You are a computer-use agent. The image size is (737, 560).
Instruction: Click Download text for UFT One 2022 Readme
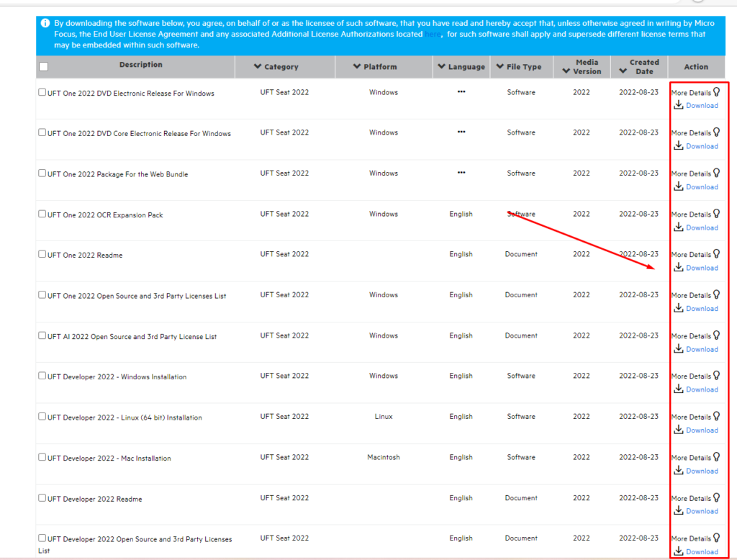point(702,268)
